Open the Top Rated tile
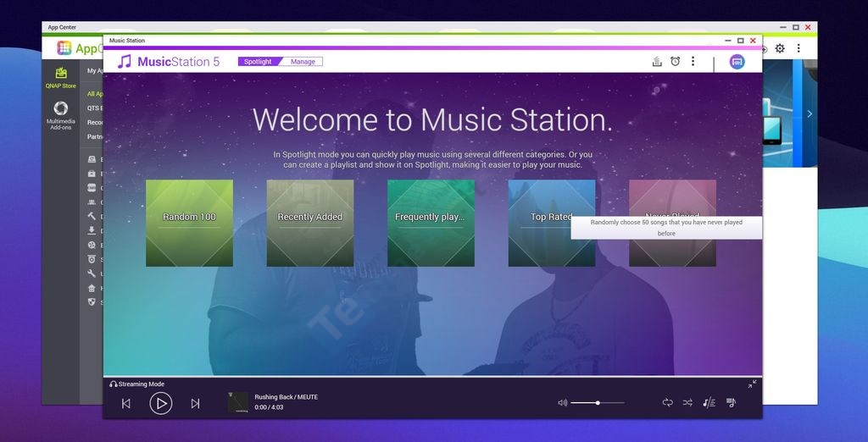 [x=551, y=223]
